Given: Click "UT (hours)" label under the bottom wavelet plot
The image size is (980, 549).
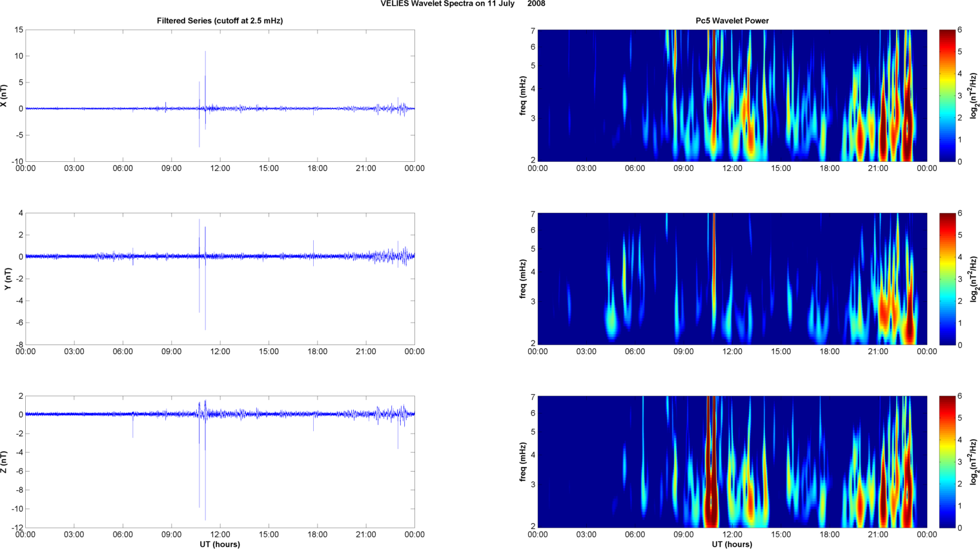Looking at the screenshot, I should coord(732,544).
